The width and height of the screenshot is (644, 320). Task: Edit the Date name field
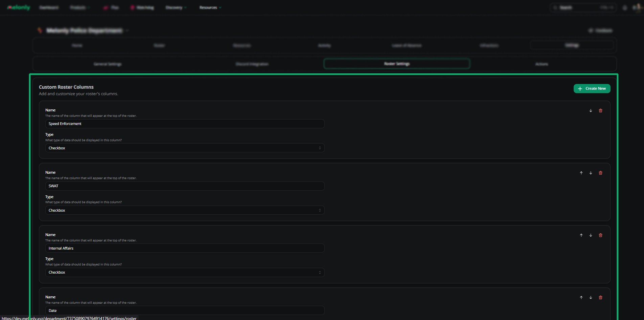tap(185, 311)
